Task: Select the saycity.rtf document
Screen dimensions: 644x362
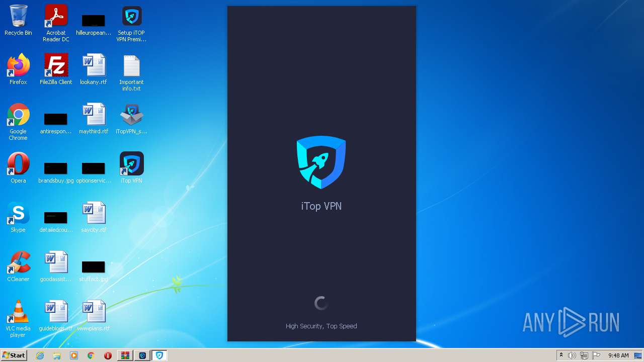Action: point(94,217)
